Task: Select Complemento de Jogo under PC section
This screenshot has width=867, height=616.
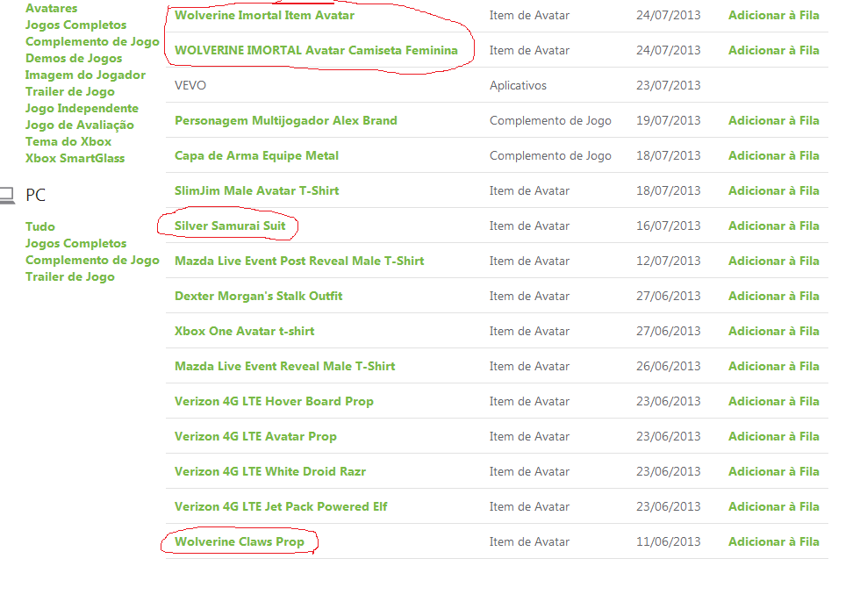Action: pos(92,260)
